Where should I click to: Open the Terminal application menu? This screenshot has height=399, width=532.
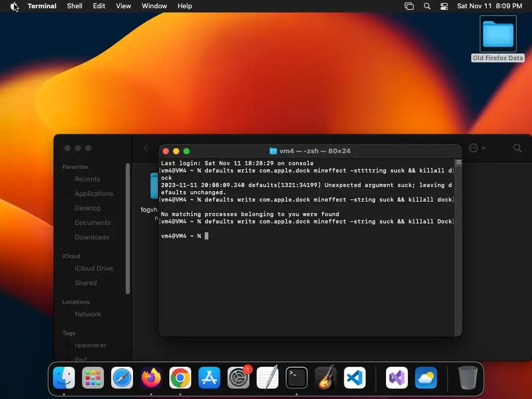[42, 6]
